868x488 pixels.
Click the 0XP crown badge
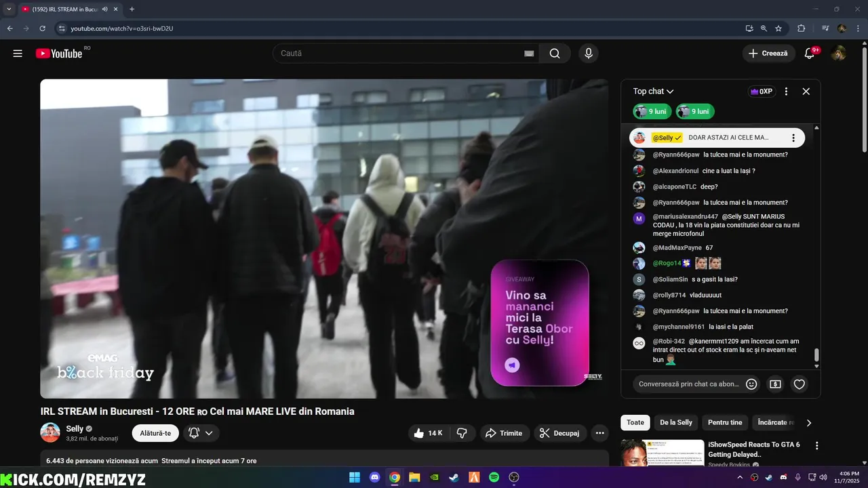point(762,91)
